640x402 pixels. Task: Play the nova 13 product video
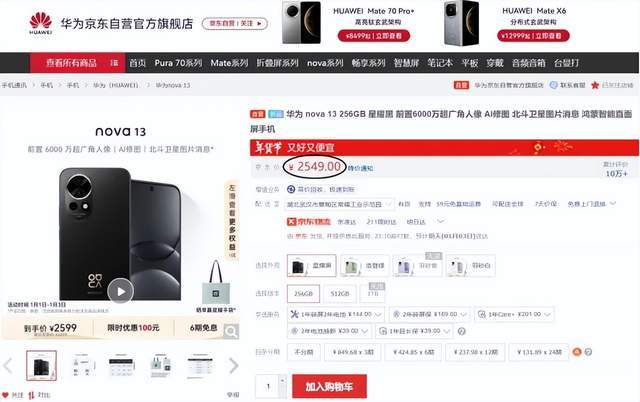point(120,291)
